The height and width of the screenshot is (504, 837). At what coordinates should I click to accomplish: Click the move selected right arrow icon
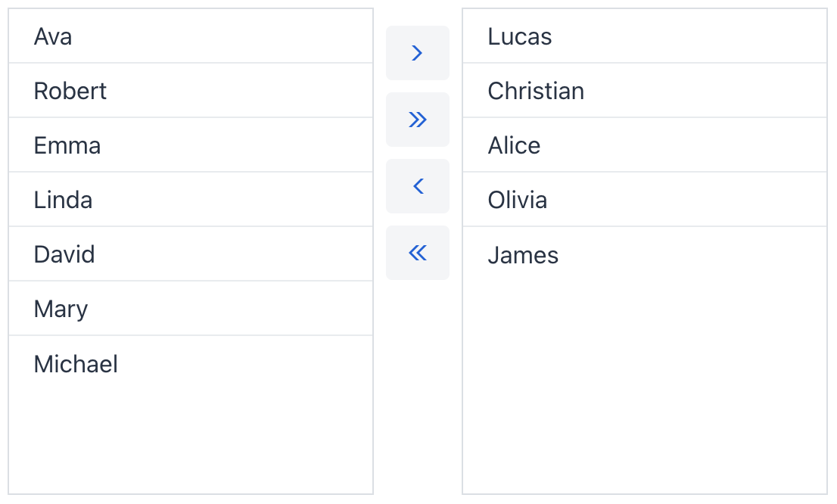pos(417,53)
